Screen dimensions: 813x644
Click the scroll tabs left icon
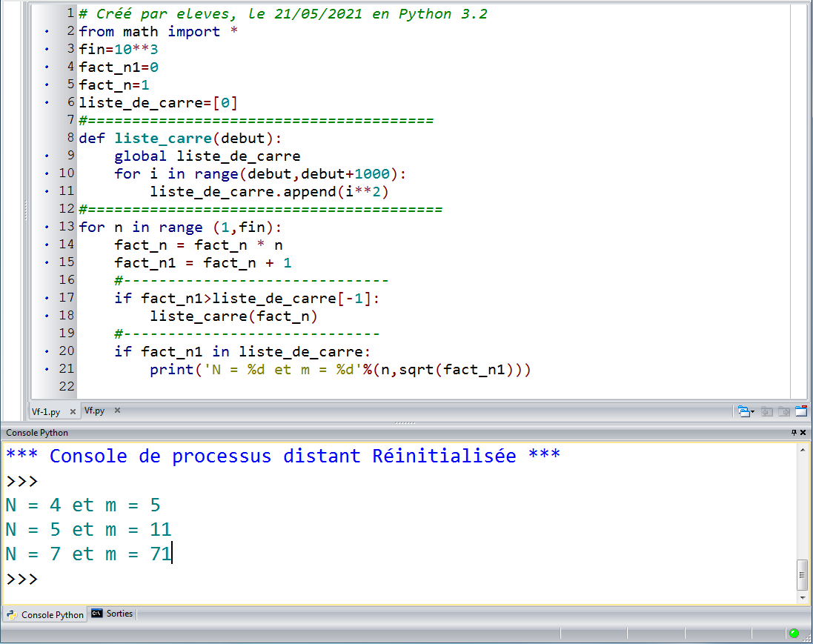coord(767,411)
